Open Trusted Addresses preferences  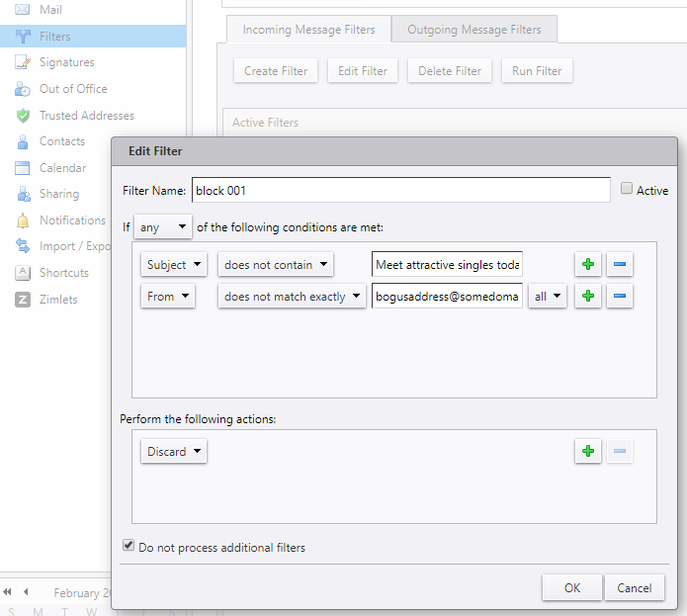coord(87,116)
